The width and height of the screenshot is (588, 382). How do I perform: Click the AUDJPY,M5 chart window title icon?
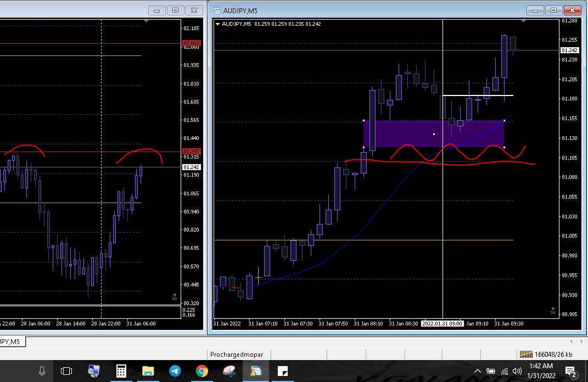pos(217,10)
